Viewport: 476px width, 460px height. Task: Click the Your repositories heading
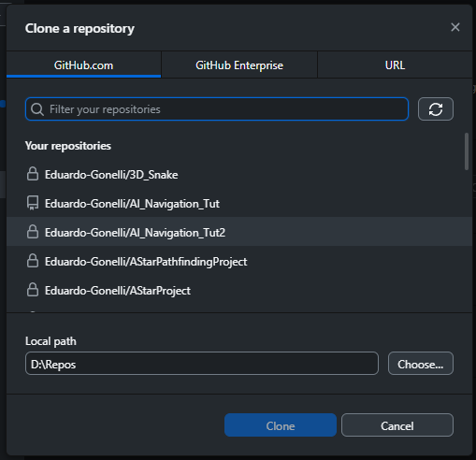coord(68,146)
